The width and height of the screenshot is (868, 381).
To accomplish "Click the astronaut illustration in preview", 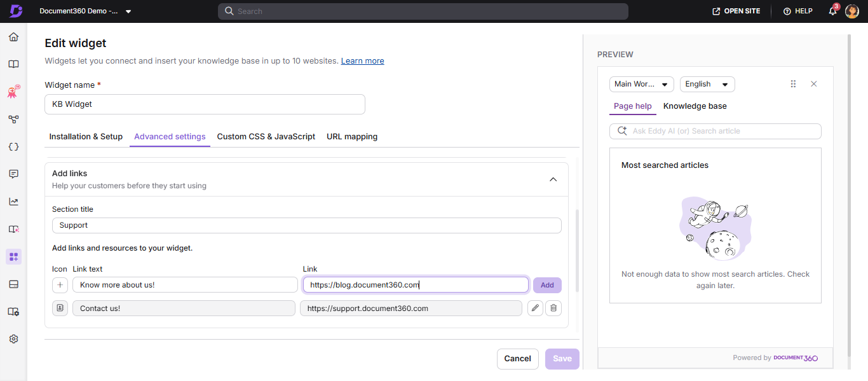I will tap(715, 228).
